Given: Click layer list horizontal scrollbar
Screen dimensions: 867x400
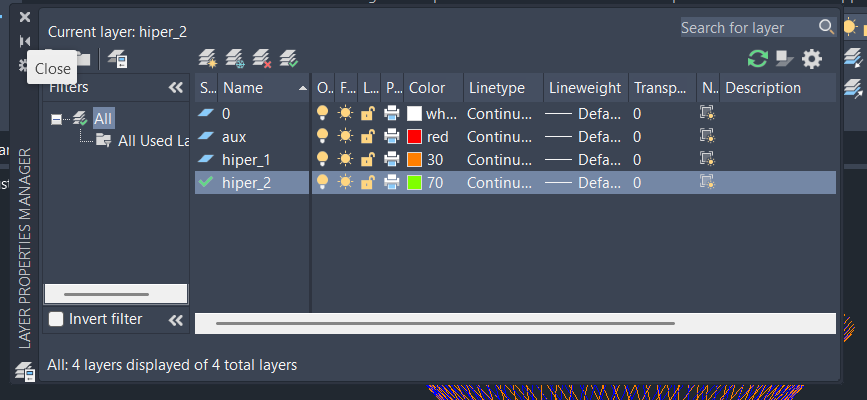Looking at the screenshot, I should (x=445, y=323).
